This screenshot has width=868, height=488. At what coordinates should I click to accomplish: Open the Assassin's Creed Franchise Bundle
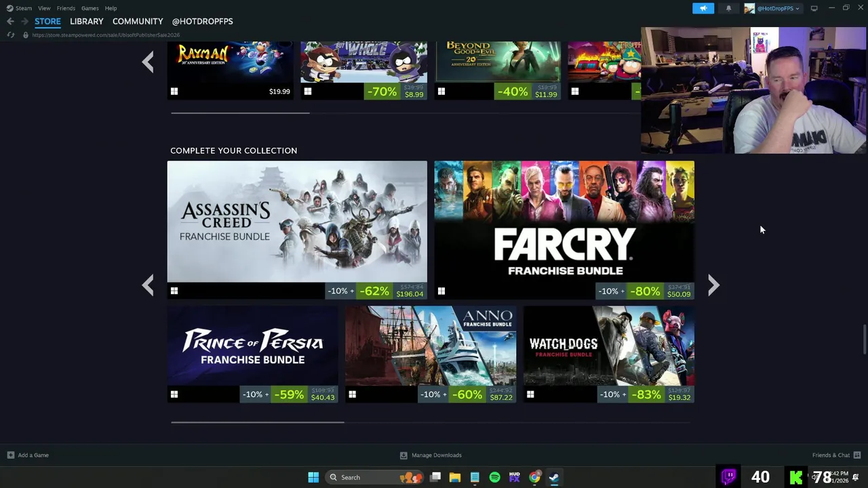(x=297, y=230)
